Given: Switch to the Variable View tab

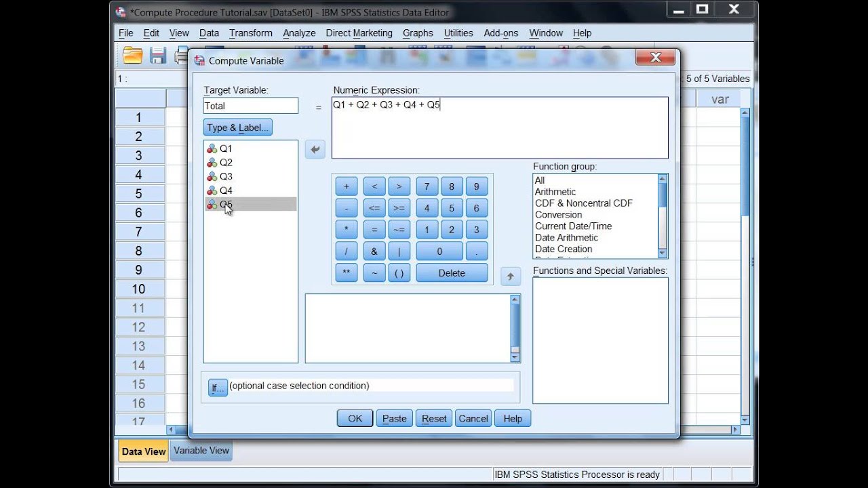Looking at the screenshot, I should pyautogui.click(x=201, y=451).
